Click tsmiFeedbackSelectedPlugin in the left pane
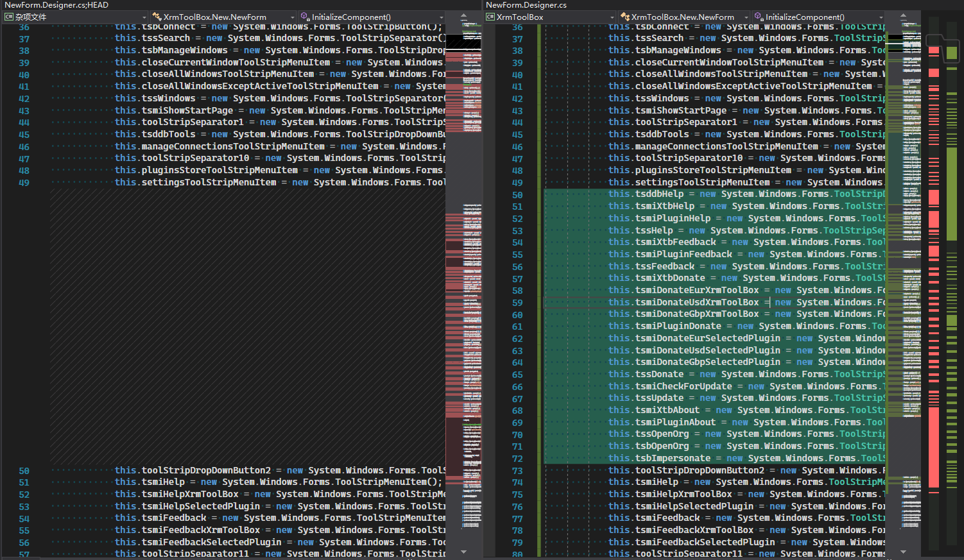964x560 pixels. tap(211, 543)
